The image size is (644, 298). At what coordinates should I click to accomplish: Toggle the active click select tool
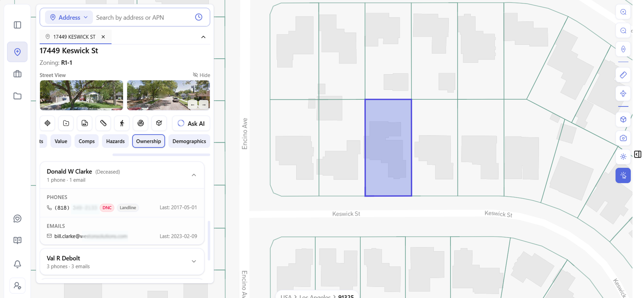pyautogui.click(x=623, y=175)
